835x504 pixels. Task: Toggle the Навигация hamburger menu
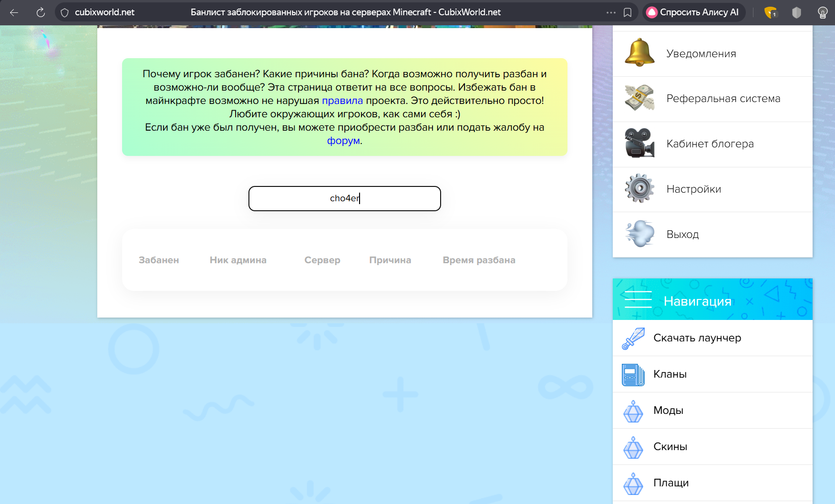(x=638, y=299)
